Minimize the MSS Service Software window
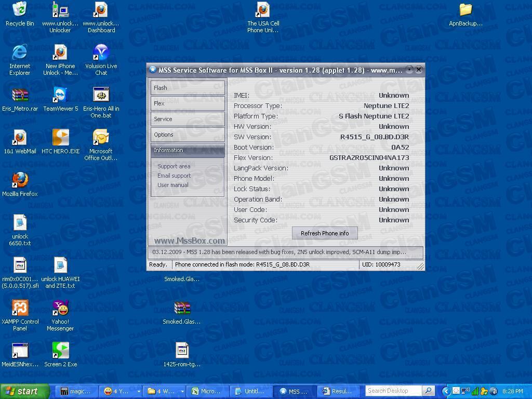Viewport: 532px width, 399px height. [x=410, y=70]
